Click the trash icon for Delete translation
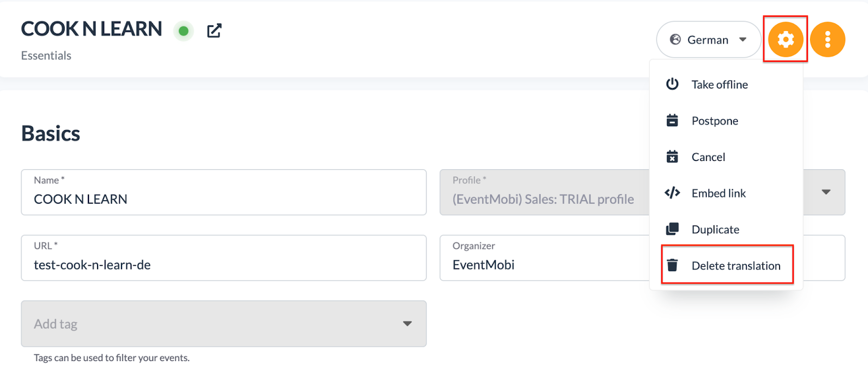868x373 pixels. coord(672,265)
